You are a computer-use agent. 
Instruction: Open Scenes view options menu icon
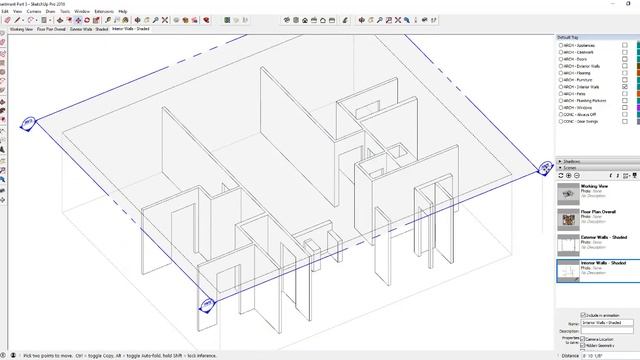[626, 176]
